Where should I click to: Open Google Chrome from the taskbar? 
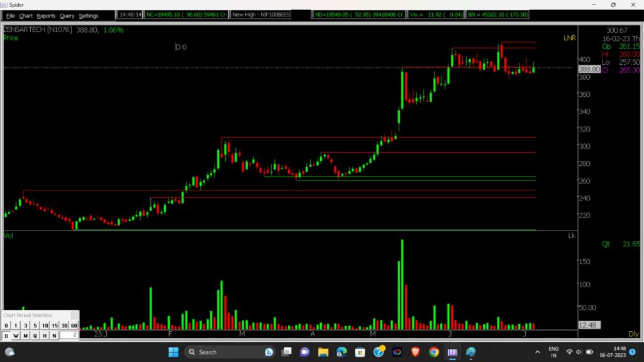tap(433, 352)
